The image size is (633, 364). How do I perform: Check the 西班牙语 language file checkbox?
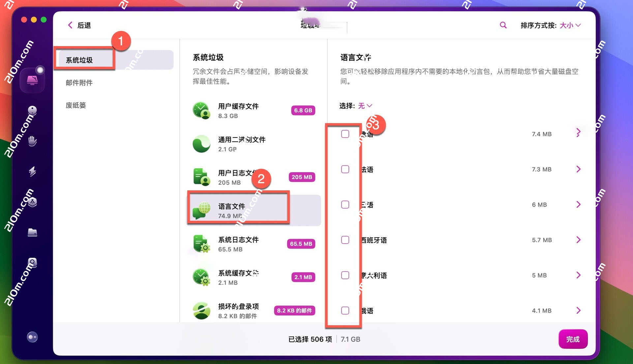345,240
